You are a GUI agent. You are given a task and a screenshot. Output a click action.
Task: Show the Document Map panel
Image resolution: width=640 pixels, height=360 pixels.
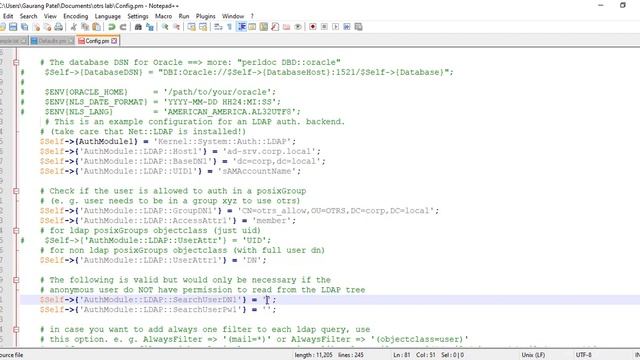click(264, 27)
